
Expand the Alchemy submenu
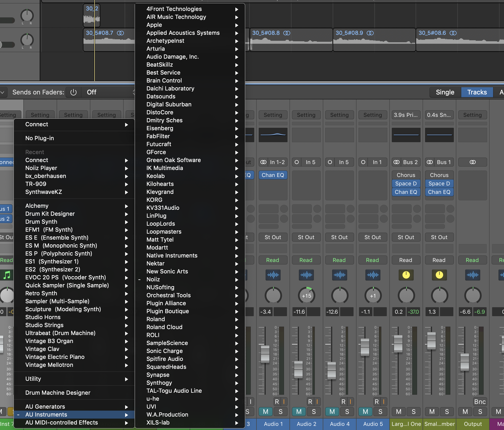pyautogui.click(x=74, y=206)
